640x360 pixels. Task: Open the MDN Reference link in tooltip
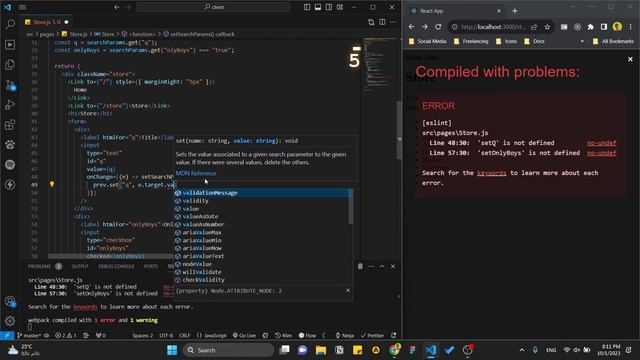(x=196, y=173)
